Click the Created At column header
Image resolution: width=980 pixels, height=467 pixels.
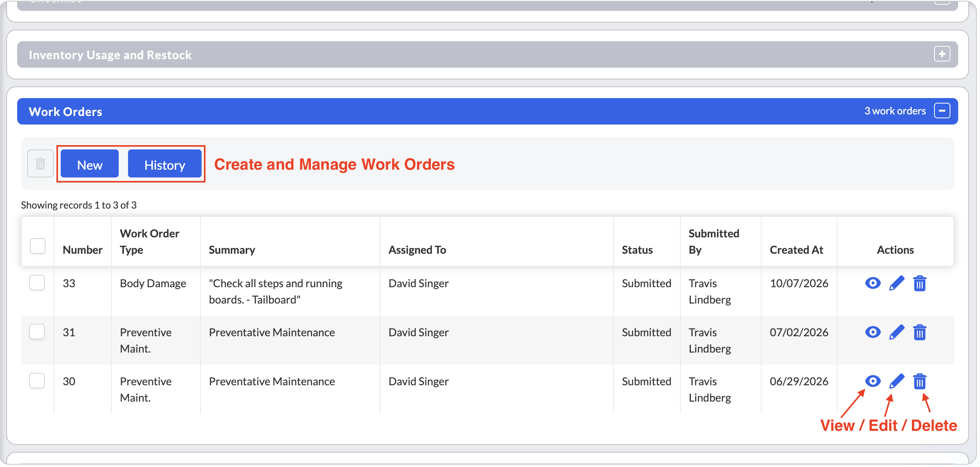pyautogui.click(x=796, y=250)
